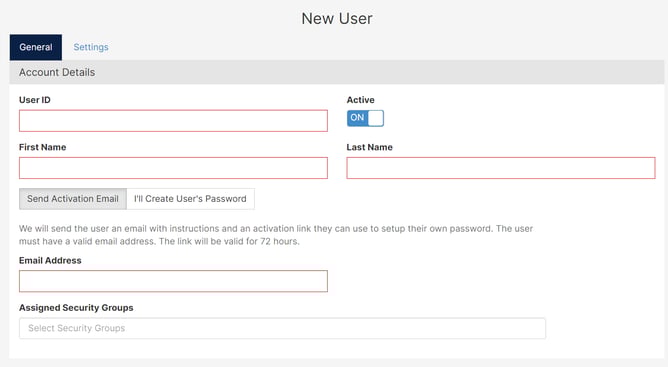This screenshot has height=367, width=668.
Task: Select the General tab
Action: click(x=36, y=47)
